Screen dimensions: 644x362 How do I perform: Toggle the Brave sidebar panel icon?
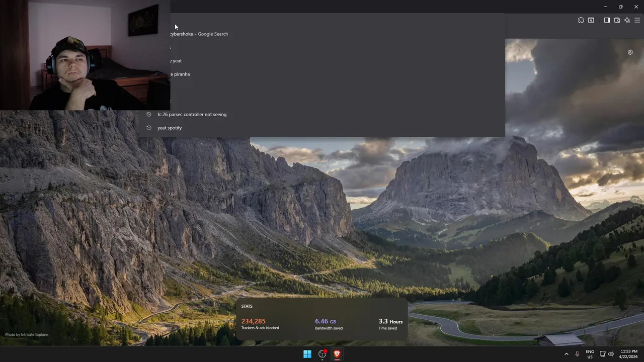pyautogui.click(x=607, y=20)
